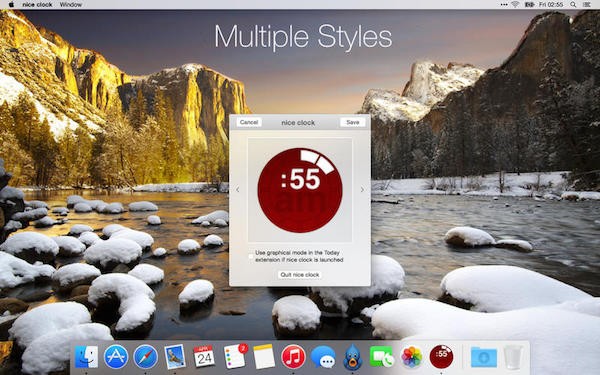Launch iTunes from the Dock

(x=293, y=357)
